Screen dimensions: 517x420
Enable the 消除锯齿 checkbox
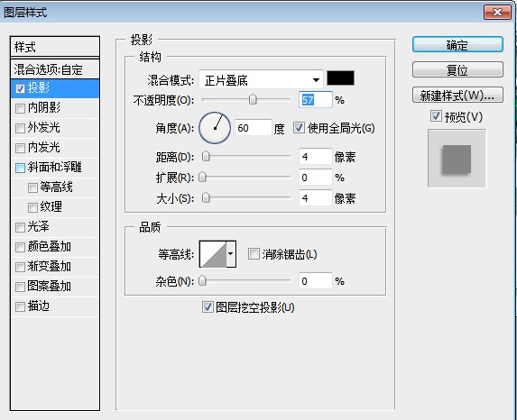click(254, 254)
